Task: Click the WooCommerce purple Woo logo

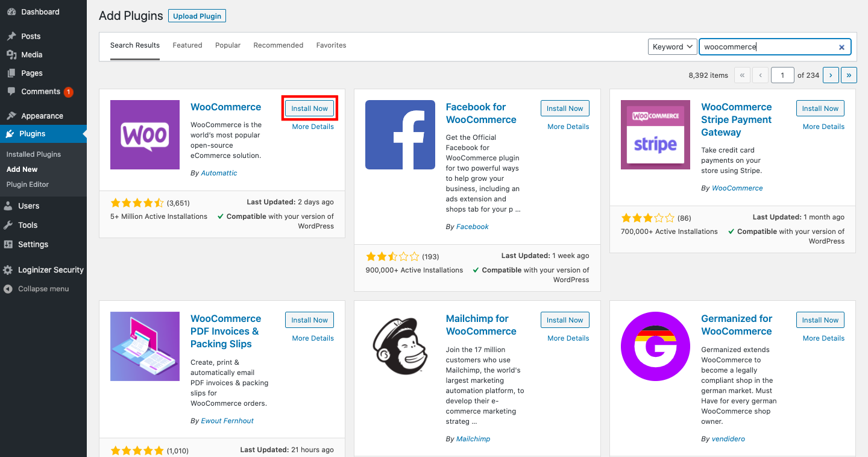Action: click(x=145, y=134)
